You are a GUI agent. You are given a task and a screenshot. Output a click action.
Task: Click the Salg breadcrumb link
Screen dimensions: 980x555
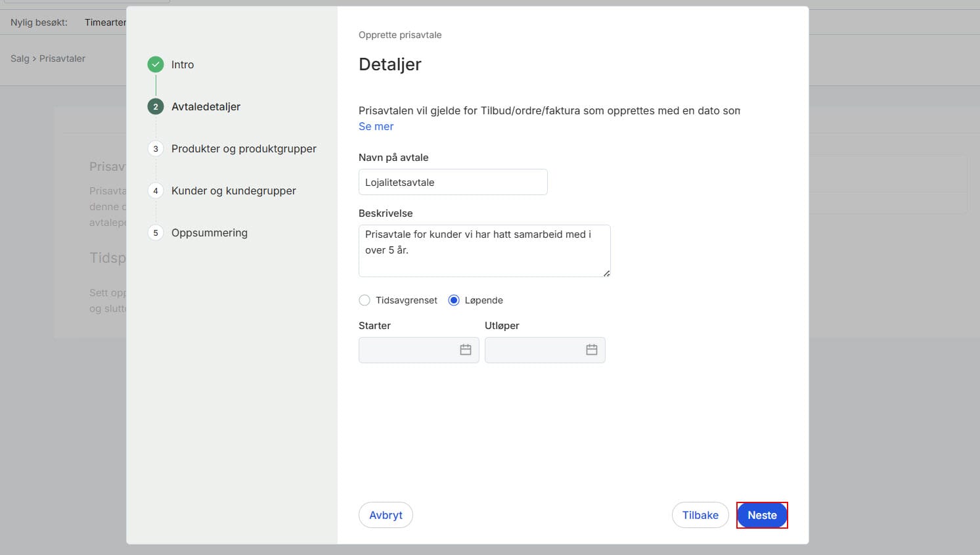(x=20, y=58)
